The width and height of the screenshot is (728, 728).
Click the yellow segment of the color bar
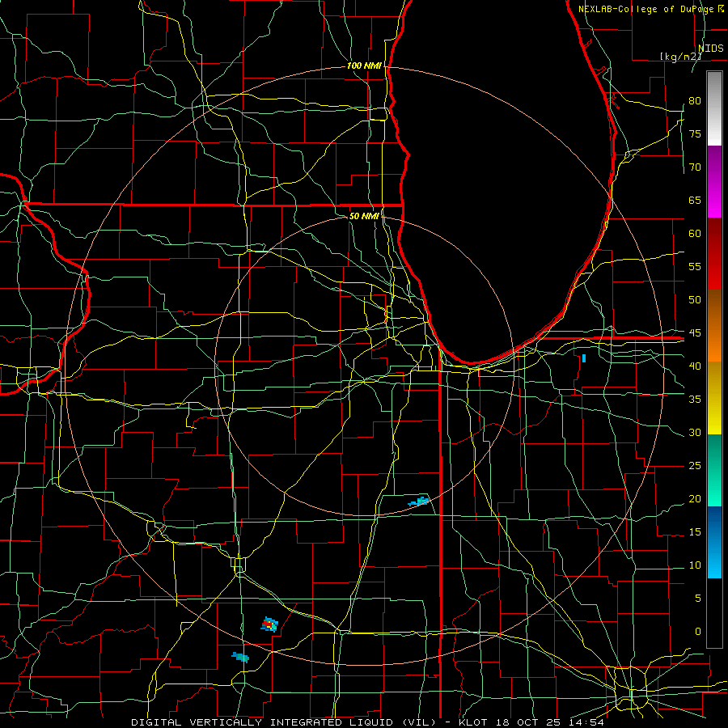point(714,398)
